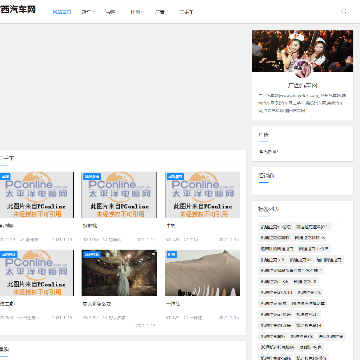Click the round avatar in sidebar profile card
This screenshot has height=360, width=360.
click(x=303, y=70)
